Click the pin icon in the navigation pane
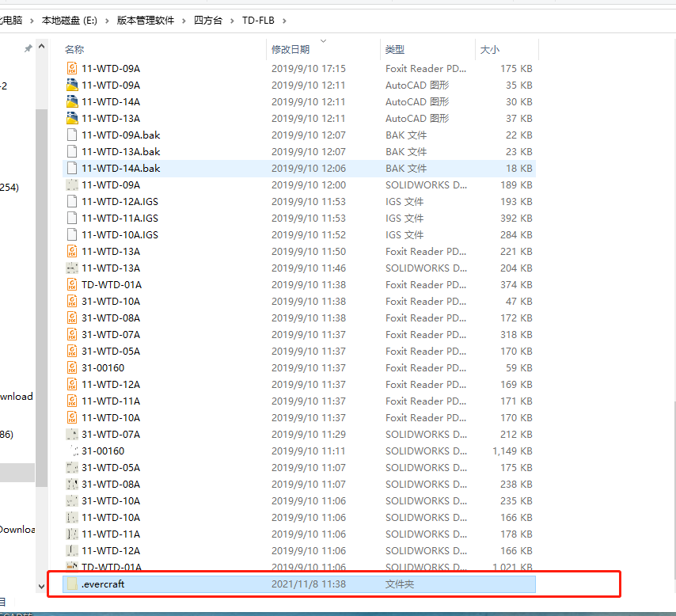The image size is (676, 616). click(28, 48)
